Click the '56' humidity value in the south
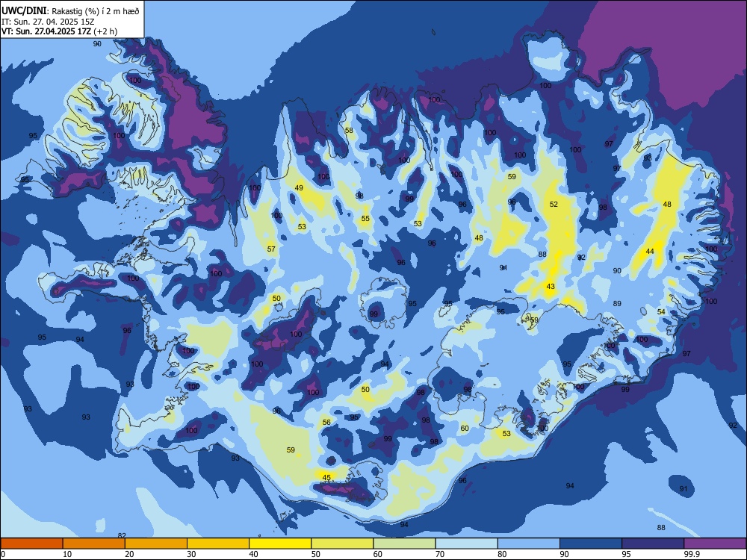The height and width of the screenshot is (560, 747). [326, 422]
